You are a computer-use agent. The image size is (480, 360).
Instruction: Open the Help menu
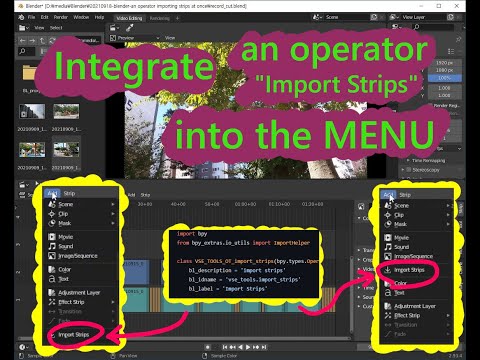[x=99, y=17]
